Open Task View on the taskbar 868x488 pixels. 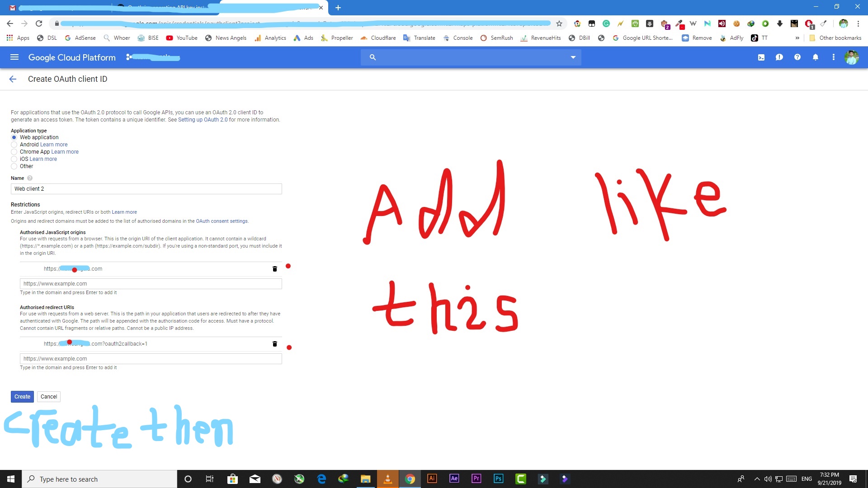tap(210, 479)
